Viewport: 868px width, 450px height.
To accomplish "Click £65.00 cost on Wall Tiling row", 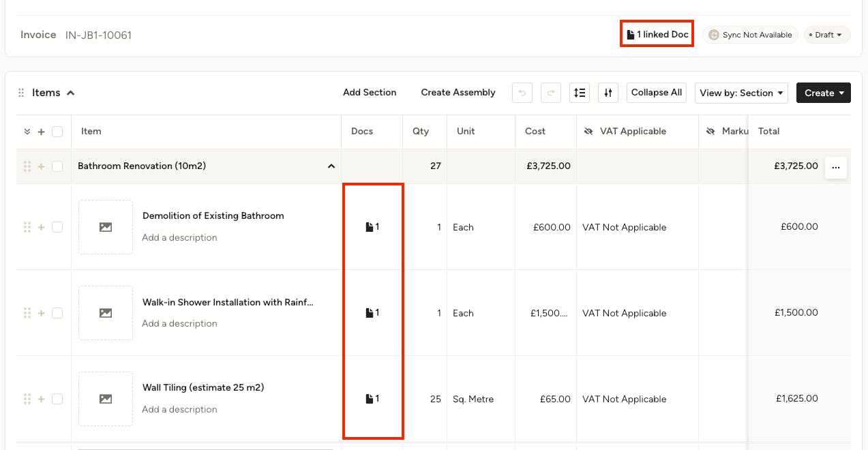I will pyautogui.click(x=554, y=399).
